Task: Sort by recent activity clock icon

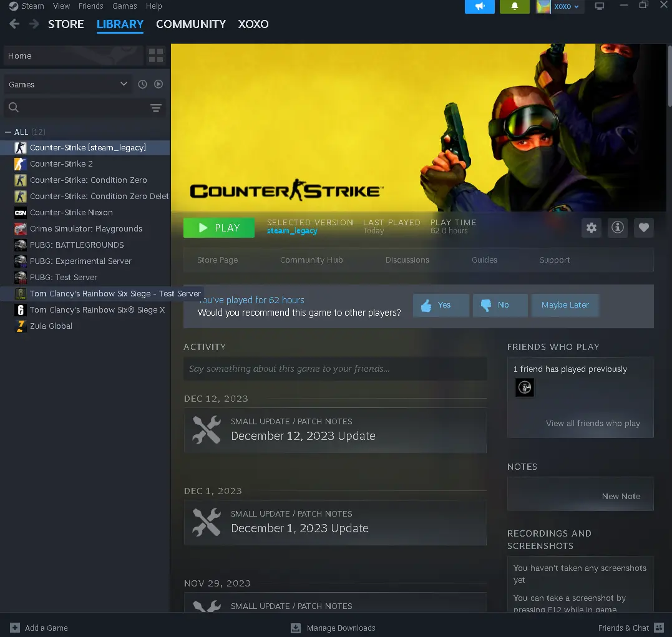Action: coord(143,84)
